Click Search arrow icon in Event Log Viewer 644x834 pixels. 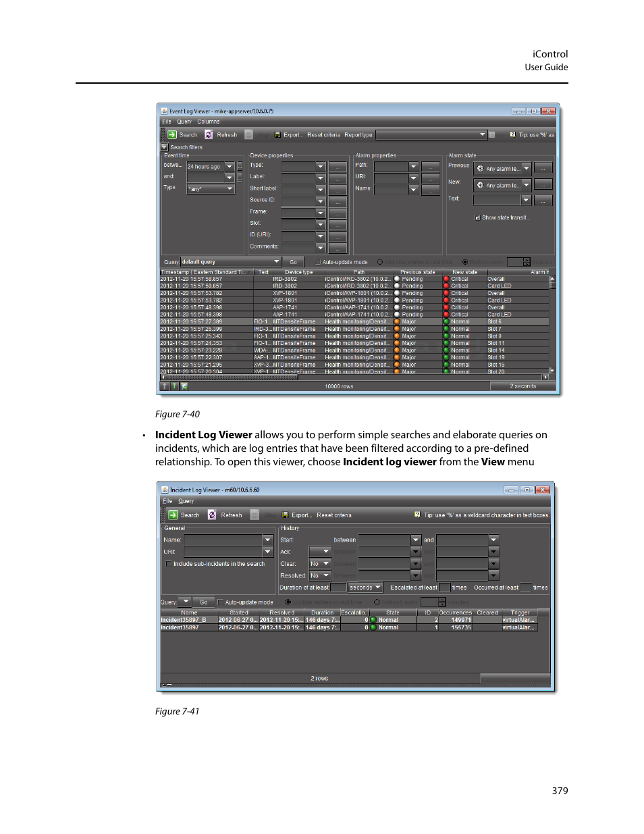tap(172, 134)
